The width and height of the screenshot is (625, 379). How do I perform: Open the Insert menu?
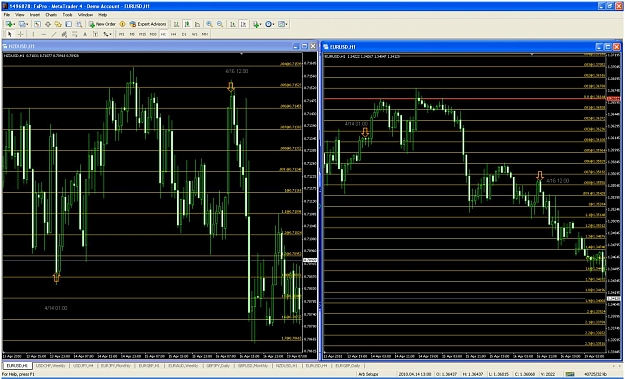point(35,15)
